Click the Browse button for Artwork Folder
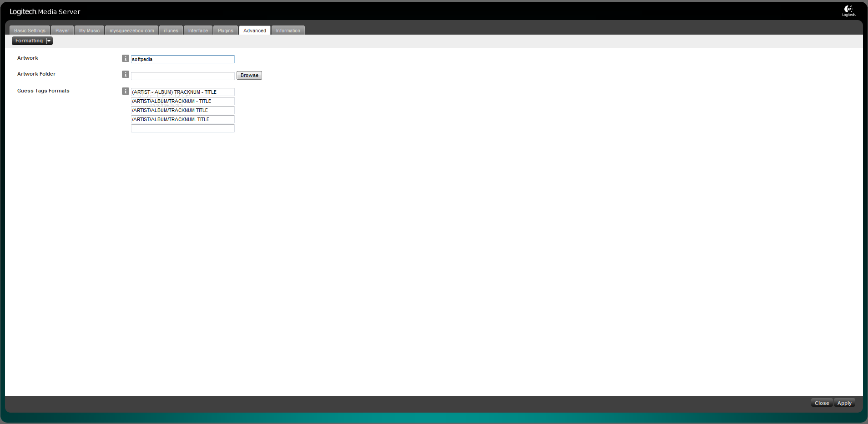Screen dimensions: 868x424 coord(249,76)
